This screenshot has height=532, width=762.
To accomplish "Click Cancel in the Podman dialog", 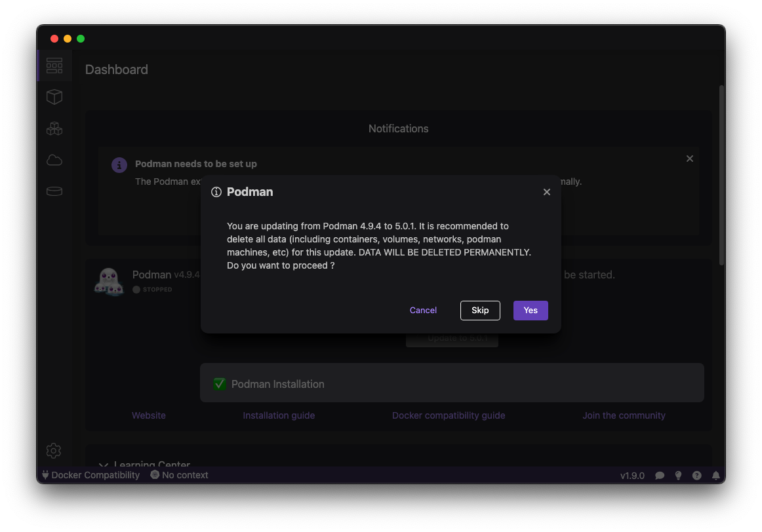I will (x=423, y=311).
